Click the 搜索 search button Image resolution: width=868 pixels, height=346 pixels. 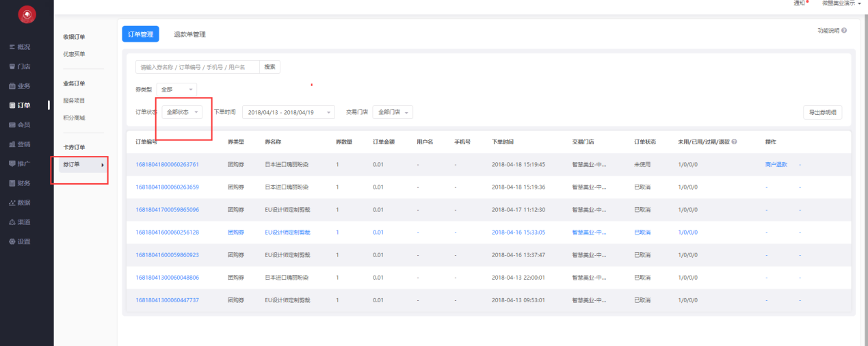point(270,67)
